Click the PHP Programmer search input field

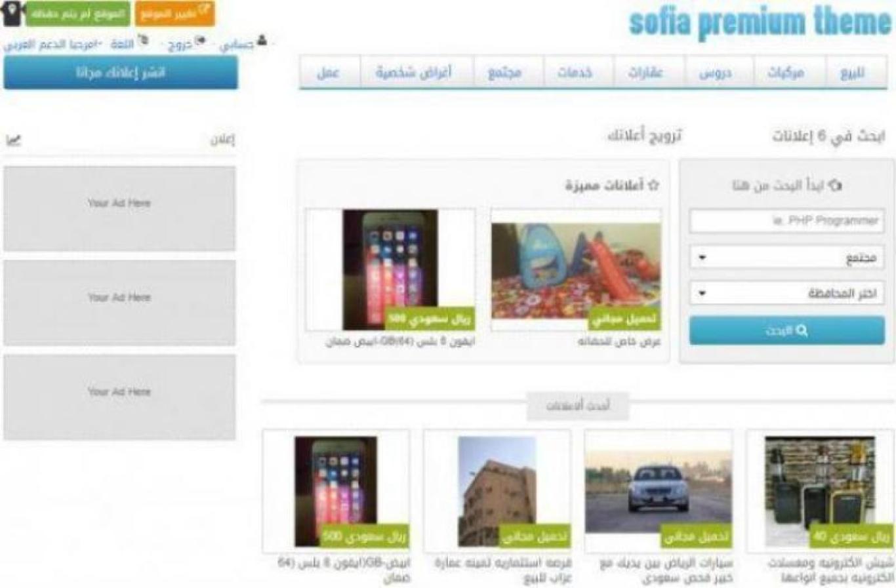pos(786,221)
